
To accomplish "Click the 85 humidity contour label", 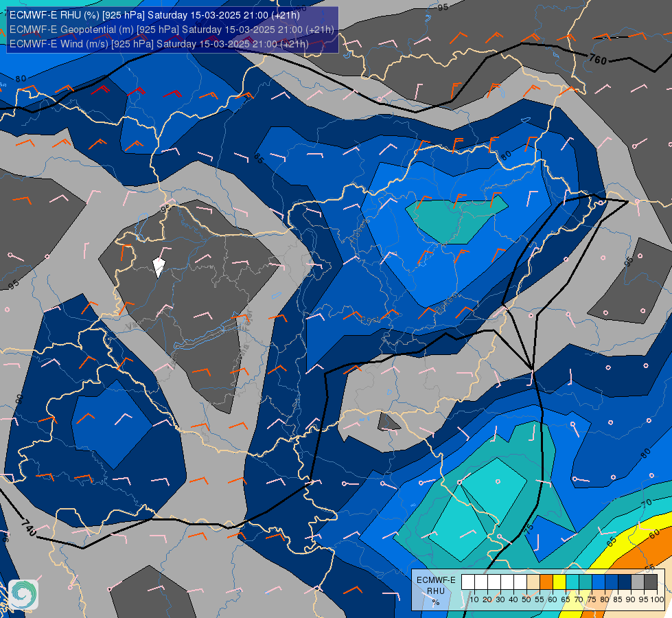I will point(258,158).
